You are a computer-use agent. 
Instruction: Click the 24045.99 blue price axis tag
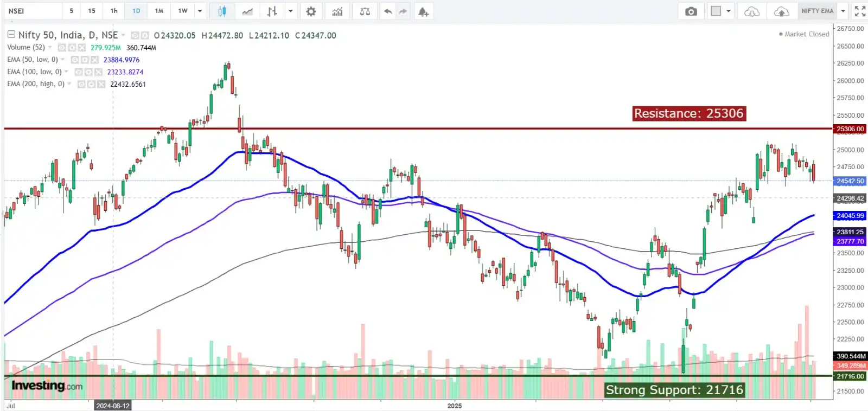click(850, 216)
